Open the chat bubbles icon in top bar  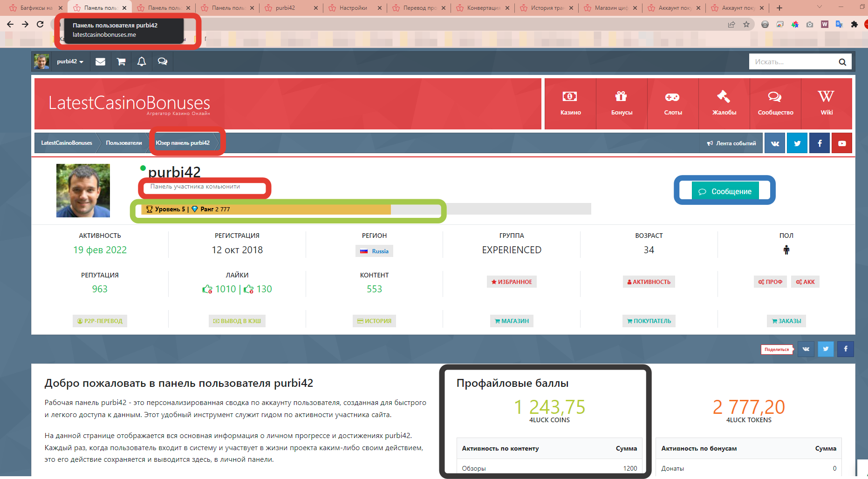pyautogui.click(x=163, y=61)
